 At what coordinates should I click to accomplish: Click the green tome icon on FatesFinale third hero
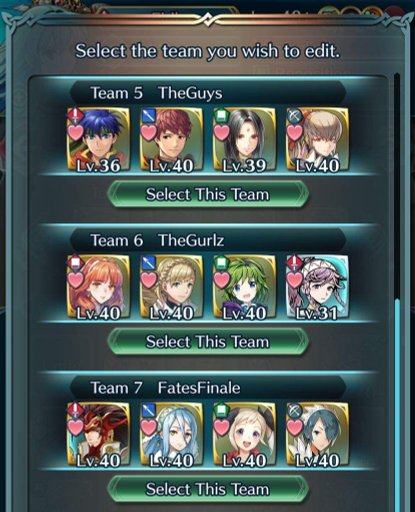click(221, 410)
